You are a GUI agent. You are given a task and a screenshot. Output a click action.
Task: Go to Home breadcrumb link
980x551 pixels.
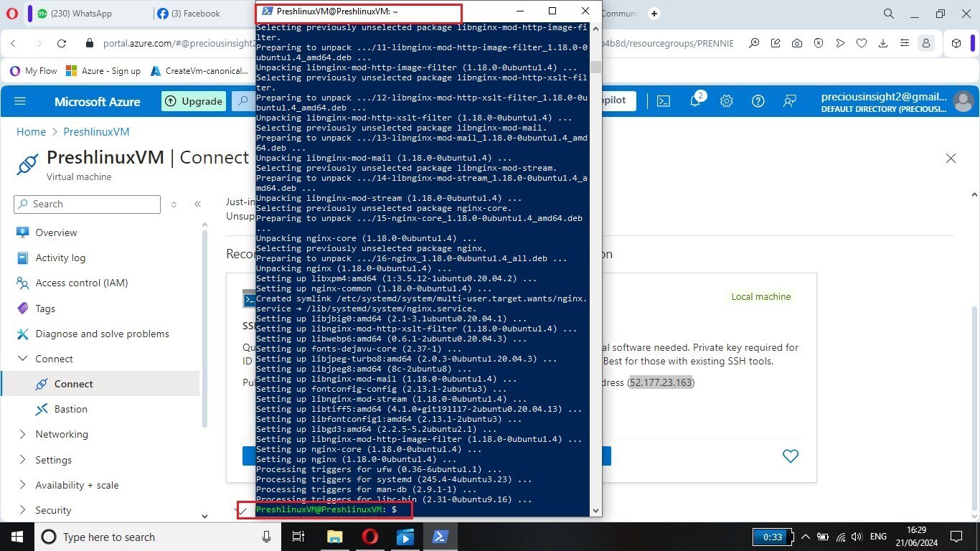[x=31, y=132]
